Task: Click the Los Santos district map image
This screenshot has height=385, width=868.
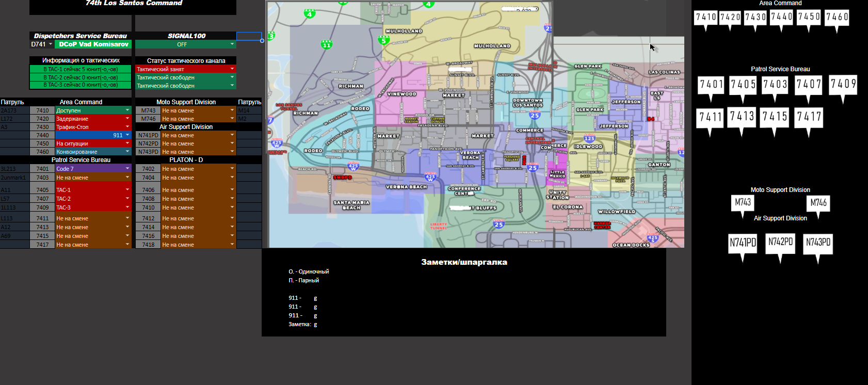Action: (x=475, y=124)
